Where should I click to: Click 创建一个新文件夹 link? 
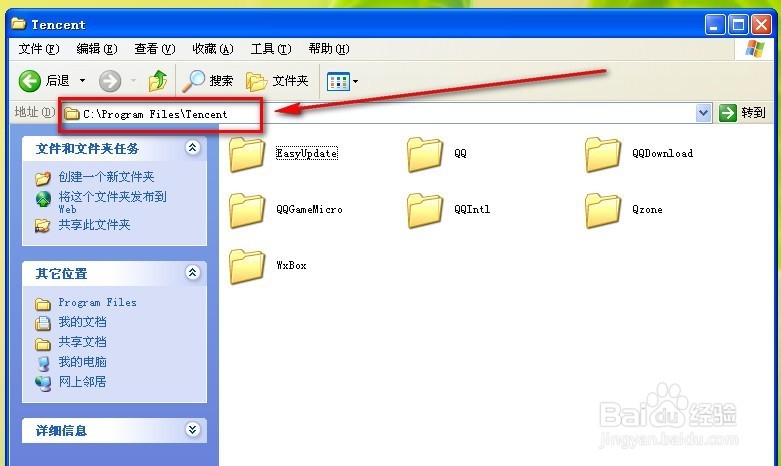pyautogui.click(x=107, y=177)
